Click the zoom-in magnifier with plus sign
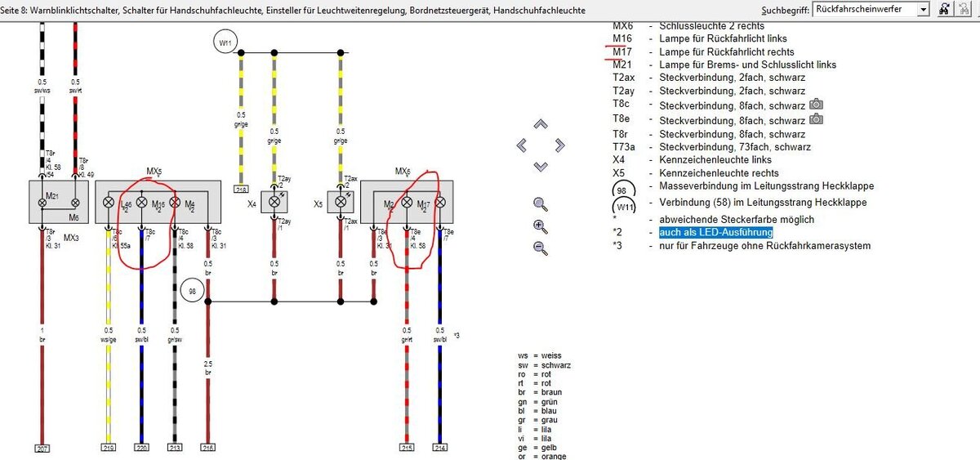980x460 pixels. coord(540,226)
